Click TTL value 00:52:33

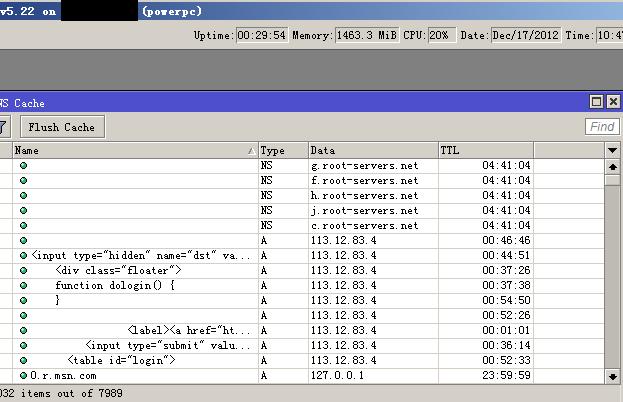click(506, 360)
